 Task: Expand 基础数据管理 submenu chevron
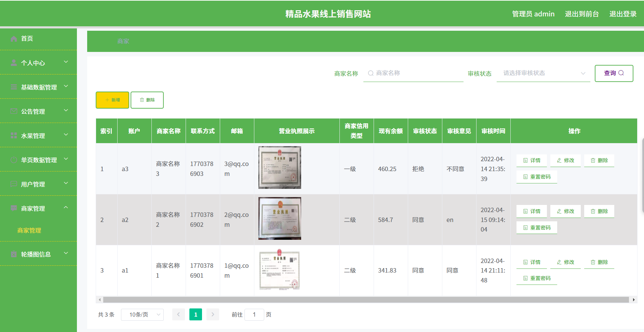click(x=66, y=86)
